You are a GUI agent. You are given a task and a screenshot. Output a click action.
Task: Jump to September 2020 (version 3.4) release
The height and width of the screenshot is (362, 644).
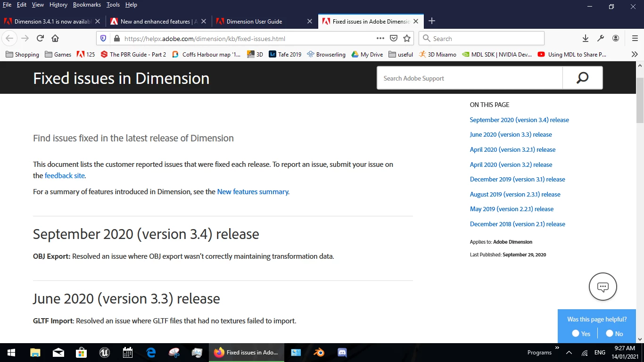pyautogui.click(x=519, y=120)
